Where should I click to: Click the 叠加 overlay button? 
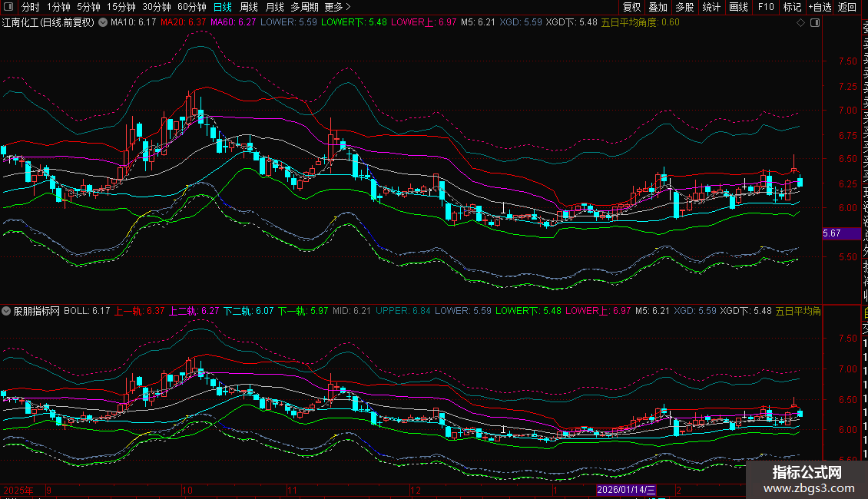658,7
